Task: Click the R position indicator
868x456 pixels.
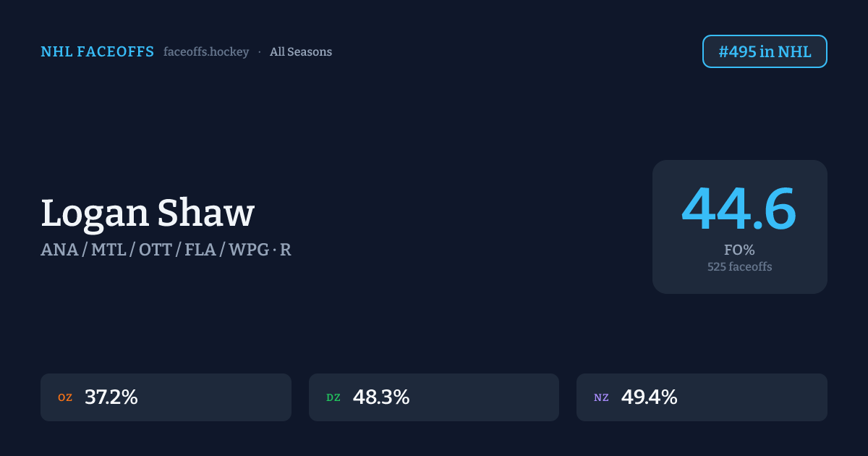Action: point(286,250)
